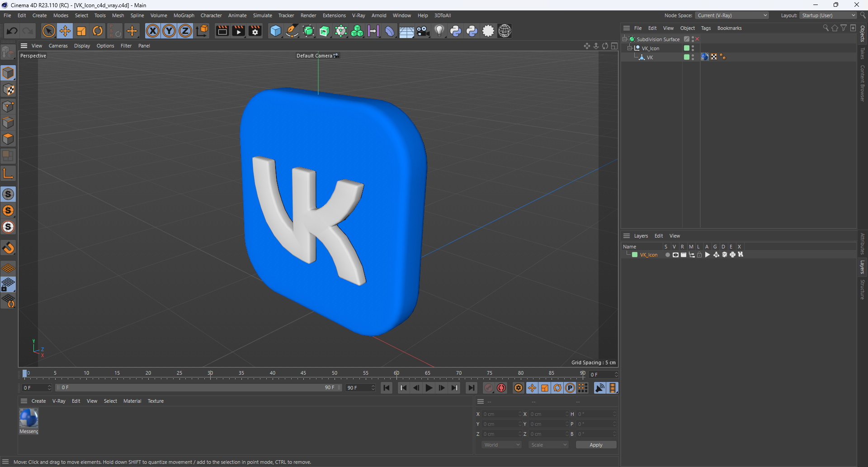The image size is (868, 467).
Task: Select the Scale tool
Action: point(81,31)
